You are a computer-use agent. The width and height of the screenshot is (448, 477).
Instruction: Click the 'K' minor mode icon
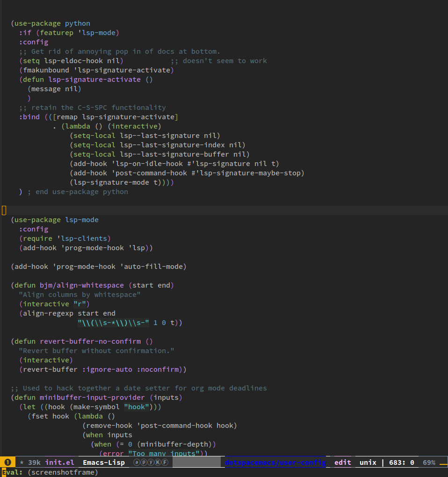tap(158, 463)
